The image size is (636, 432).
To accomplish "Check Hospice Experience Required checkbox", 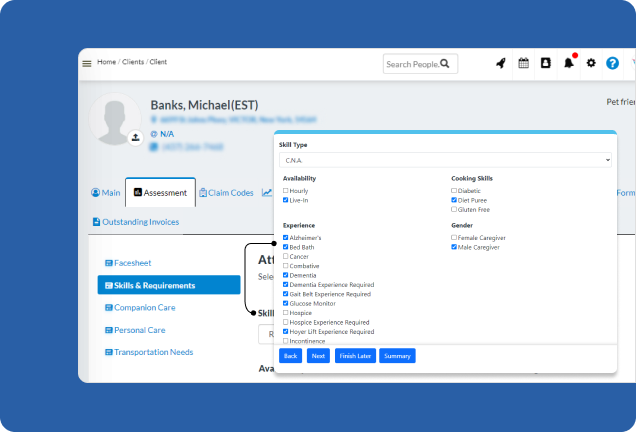I will click(286, 322).
